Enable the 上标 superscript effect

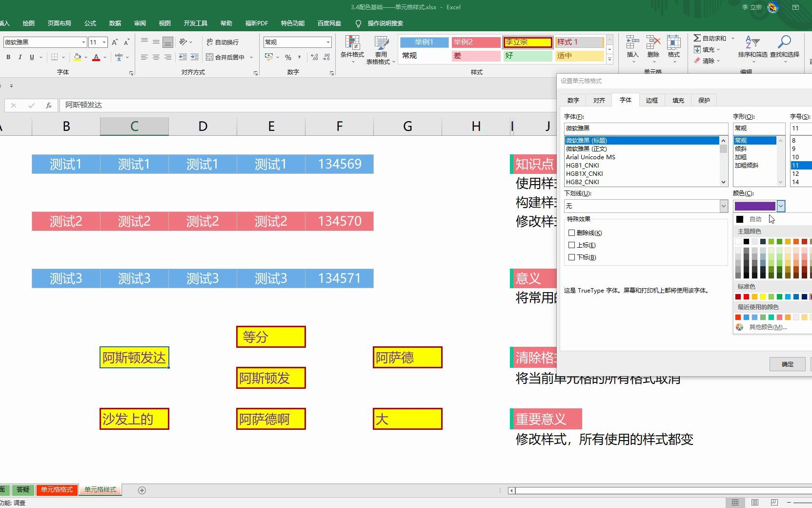tap(571, 245)
